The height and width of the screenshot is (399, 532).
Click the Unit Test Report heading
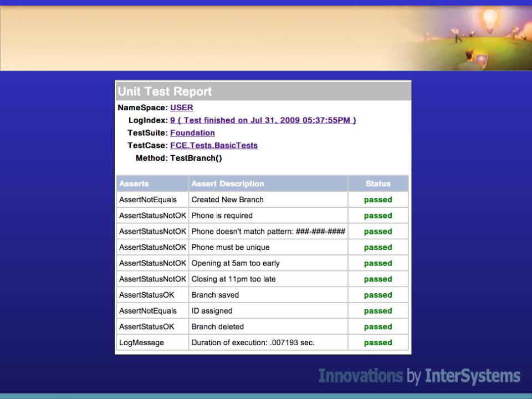[165, 91]
